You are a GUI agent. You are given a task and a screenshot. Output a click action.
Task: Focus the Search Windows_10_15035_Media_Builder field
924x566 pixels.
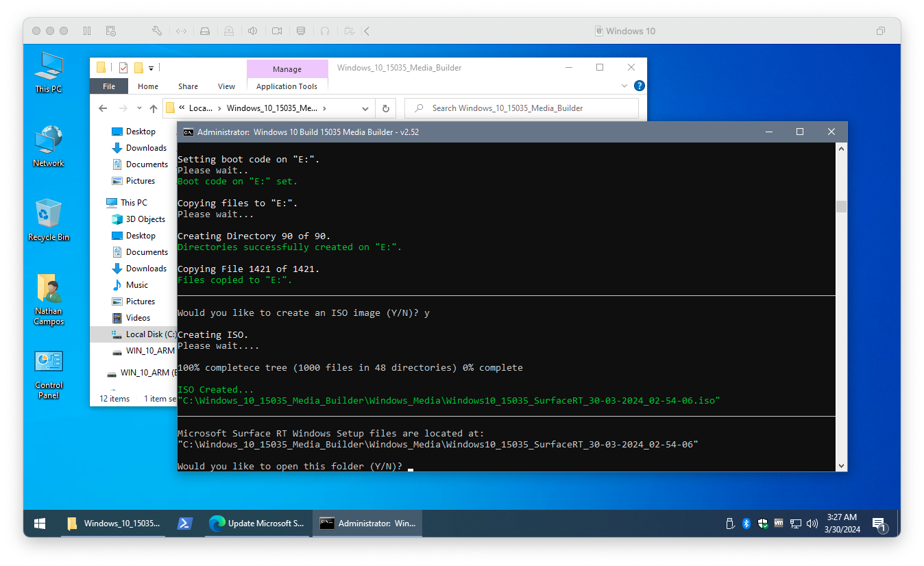coord(522,108)
